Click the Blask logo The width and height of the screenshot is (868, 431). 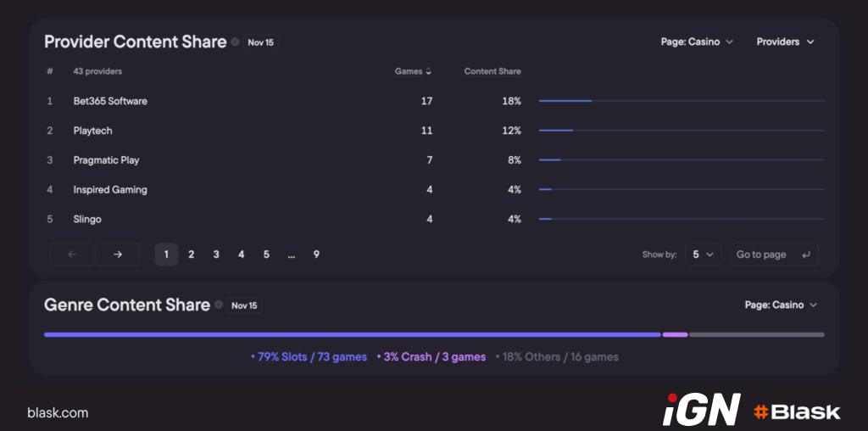point(797,412)
